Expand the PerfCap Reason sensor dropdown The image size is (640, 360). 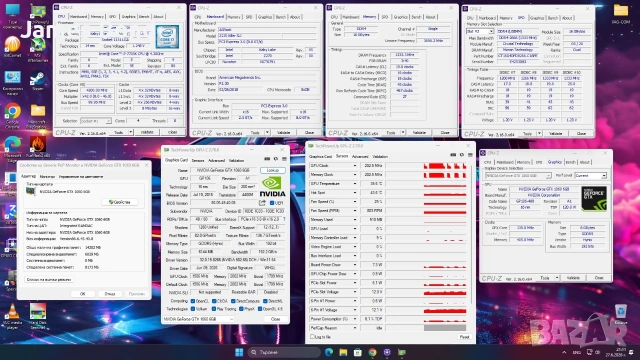click(x=355, y=328)
